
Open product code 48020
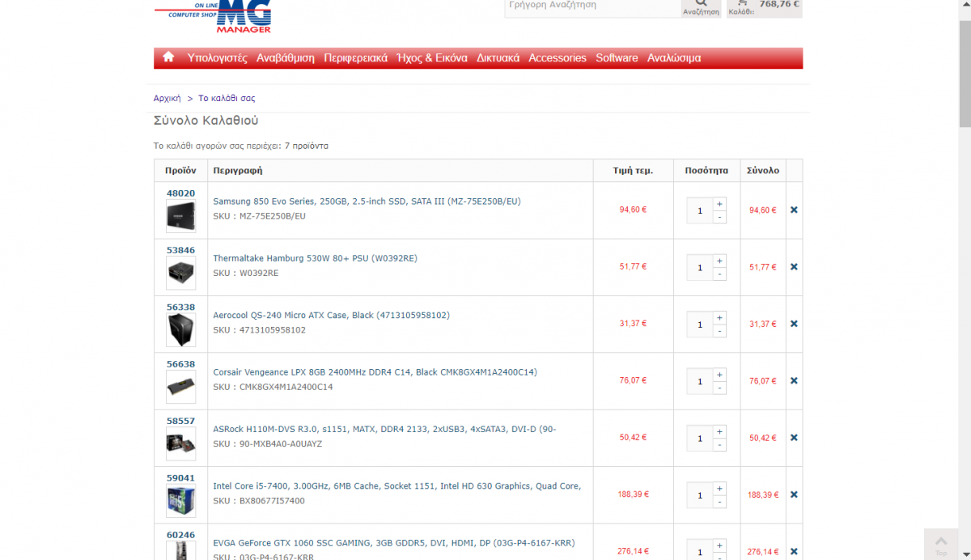180,193
